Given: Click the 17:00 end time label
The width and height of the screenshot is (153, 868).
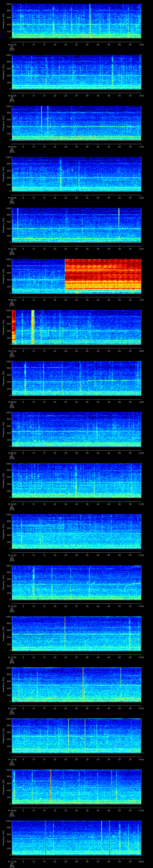Looking at the screenshot, I should tap(141, 810).
